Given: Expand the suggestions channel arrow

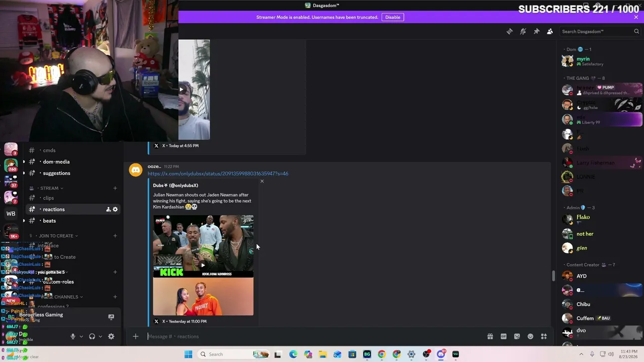Looking at the screenshot, I should pyautogui.click(x=24, y=173).
